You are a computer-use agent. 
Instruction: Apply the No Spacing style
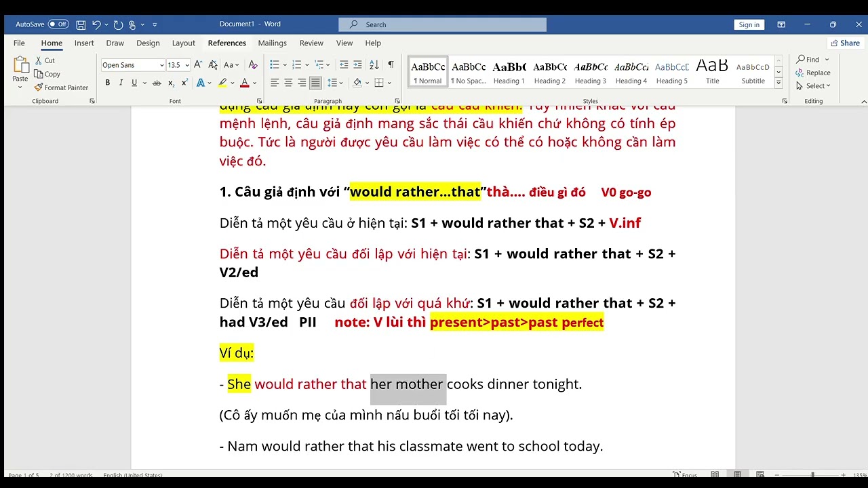469,73
